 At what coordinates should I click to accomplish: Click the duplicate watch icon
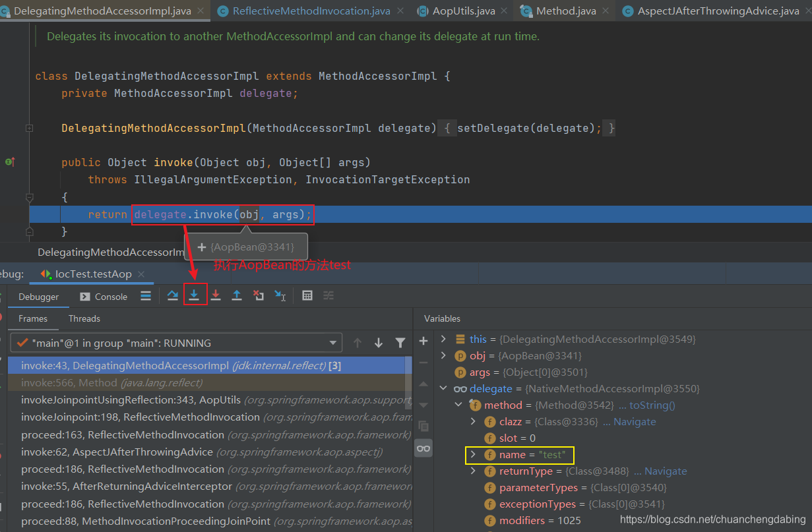pos(423,427)
